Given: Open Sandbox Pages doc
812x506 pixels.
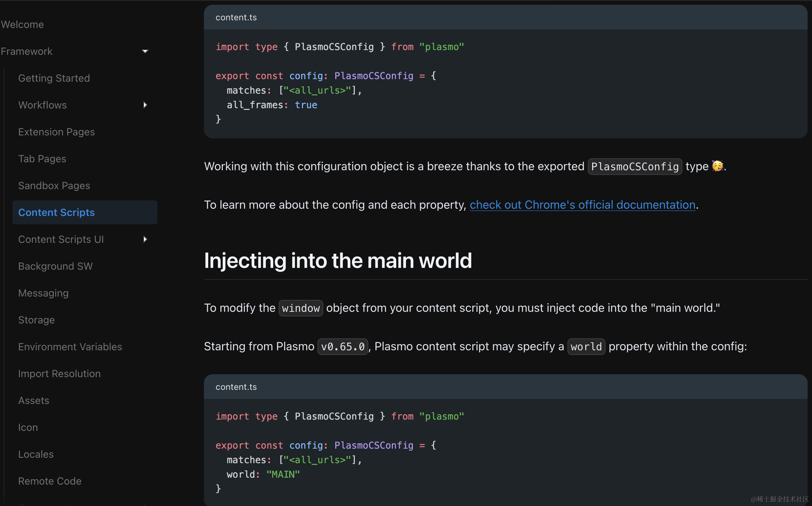Looking at the screenshot, I should tap(54, 186).
